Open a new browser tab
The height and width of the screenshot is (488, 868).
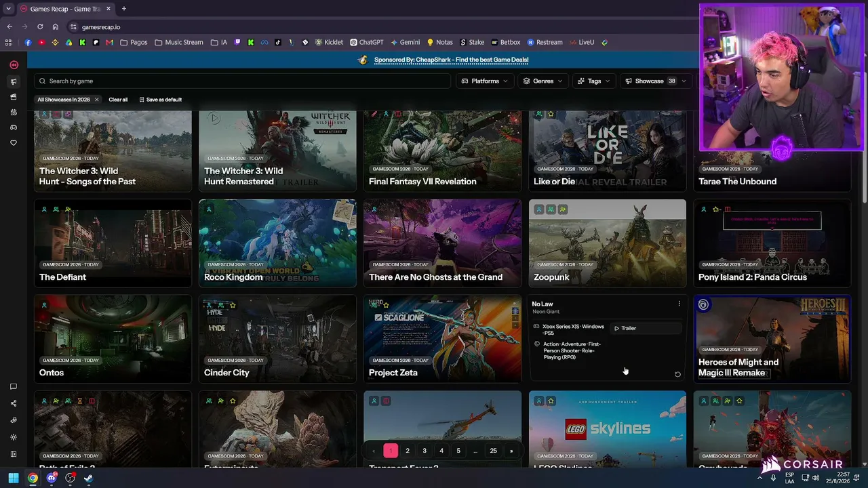tap(123, 9)
